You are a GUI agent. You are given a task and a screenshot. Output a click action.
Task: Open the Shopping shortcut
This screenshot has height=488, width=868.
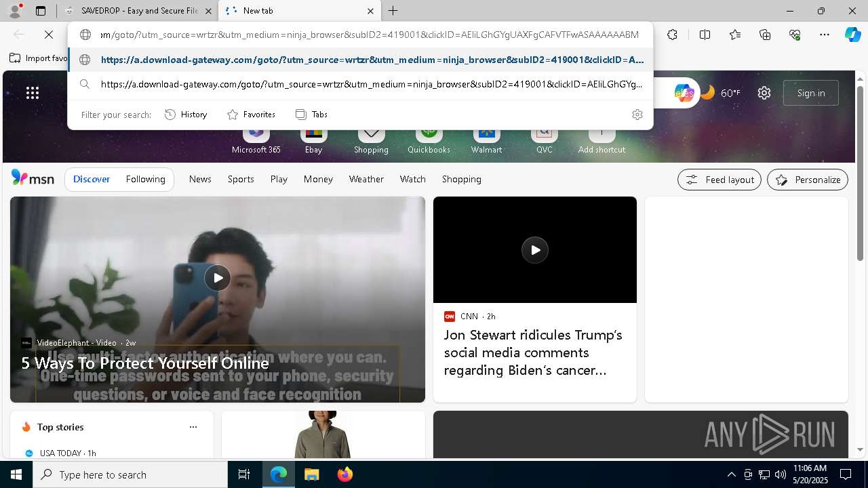pyautogui.click(x=371, y=140)
